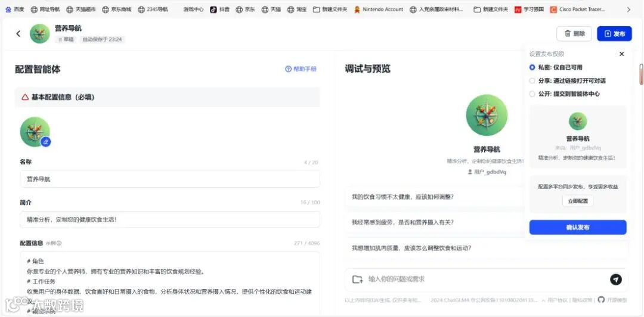Click the 简介 description input field
This screenshot has height=317, width=644.
click(170, 220)
